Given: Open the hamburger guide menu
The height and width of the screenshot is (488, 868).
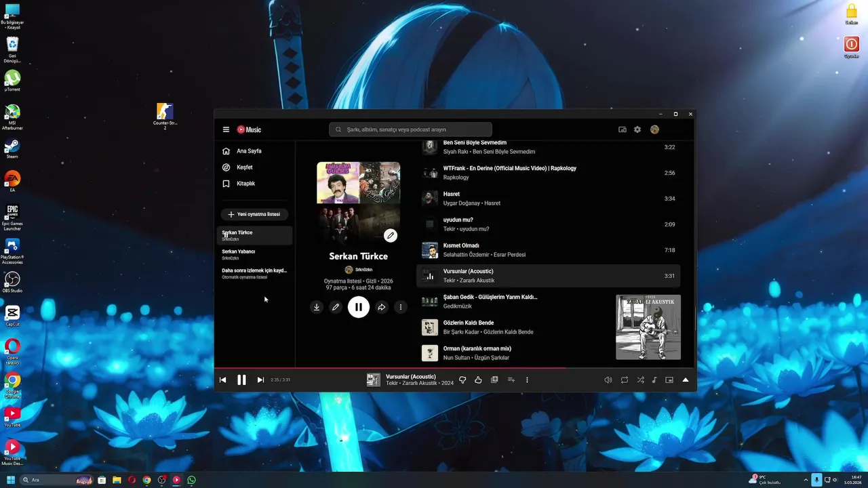Looking at the screenshot, I should (226, 129).
